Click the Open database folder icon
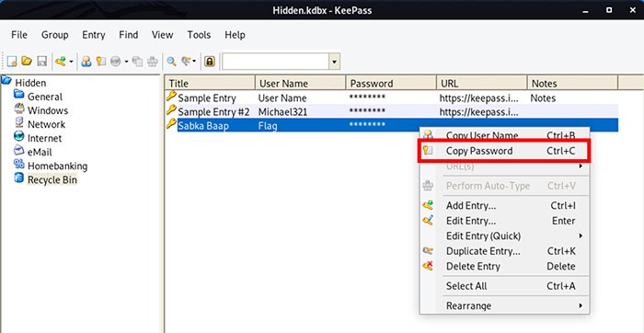Screen dimensions: 644x333 pyautogui.click(x=27, y=62)
